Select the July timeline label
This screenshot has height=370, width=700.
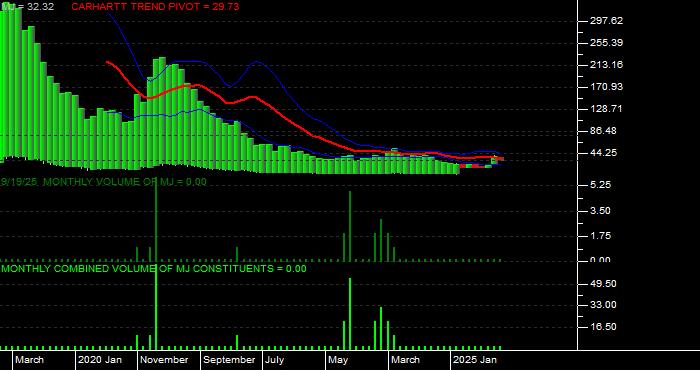pos(274,360)
